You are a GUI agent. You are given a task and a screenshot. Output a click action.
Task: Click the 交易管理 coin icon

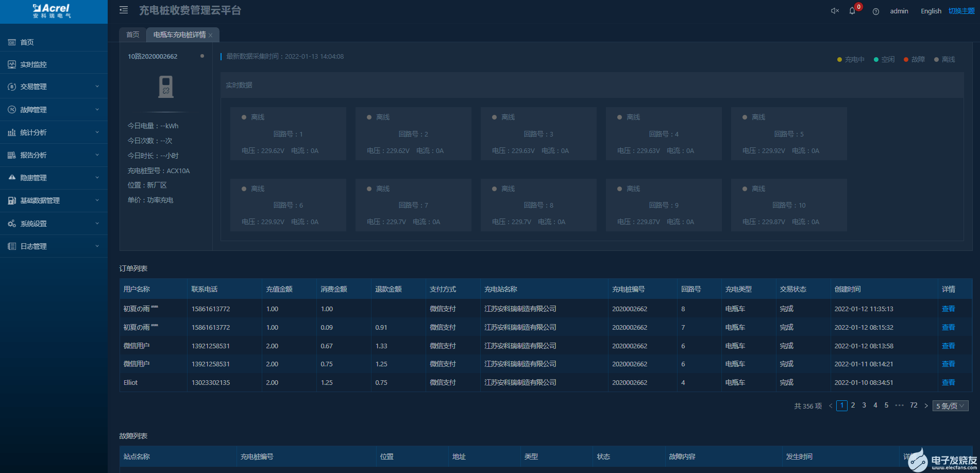12,87
